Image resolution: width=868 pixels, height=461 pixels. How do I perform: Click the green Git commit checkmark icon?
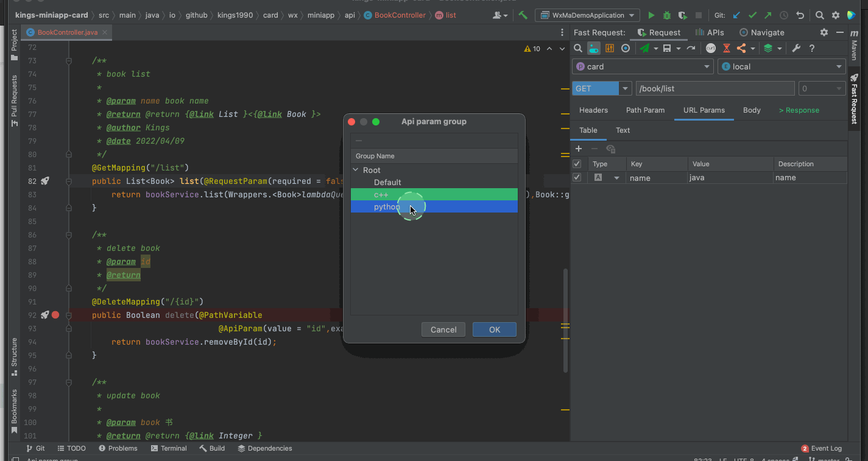752,15
